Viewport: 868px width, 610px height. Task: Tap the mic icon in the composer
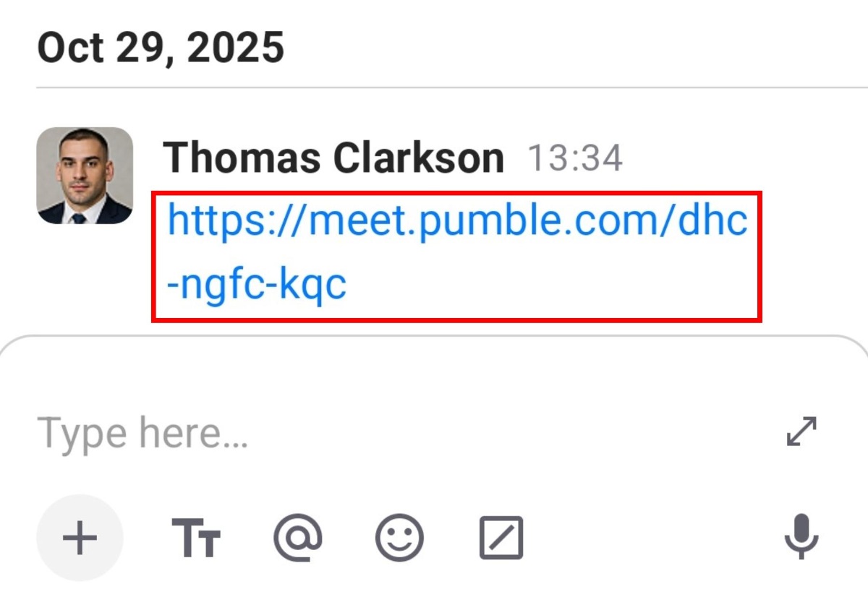[x=801, y=538]
